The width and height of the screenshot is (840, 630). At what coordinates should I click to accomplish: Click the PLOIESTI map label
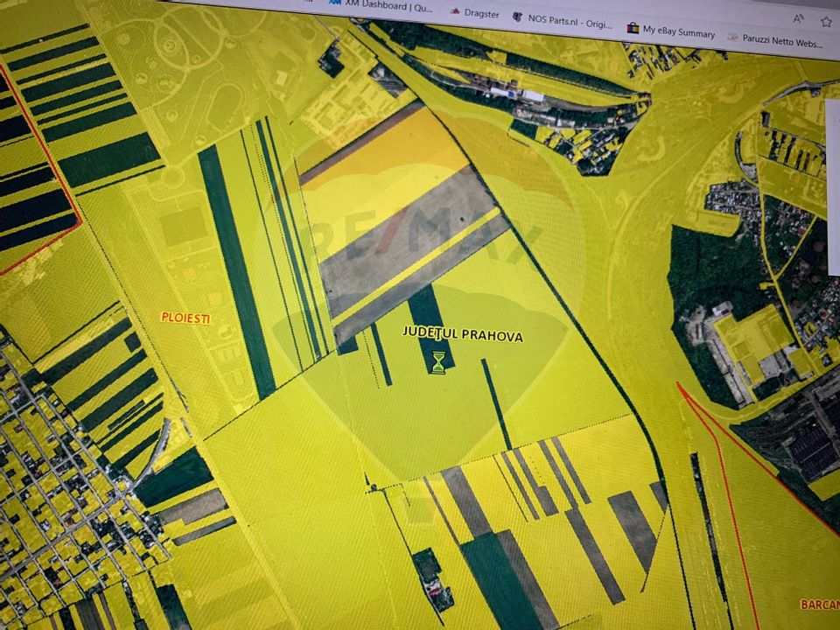pyautogui.click(x=185, y=318)
